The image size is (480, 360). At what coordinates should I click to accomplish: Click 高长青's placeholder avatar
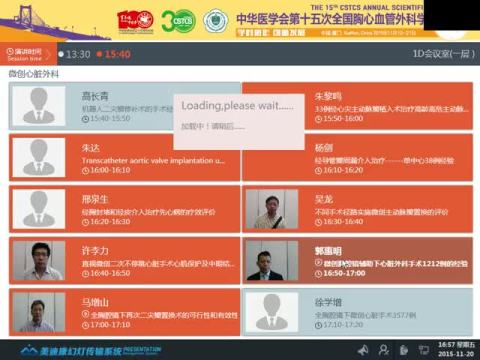tap(39, 106)
